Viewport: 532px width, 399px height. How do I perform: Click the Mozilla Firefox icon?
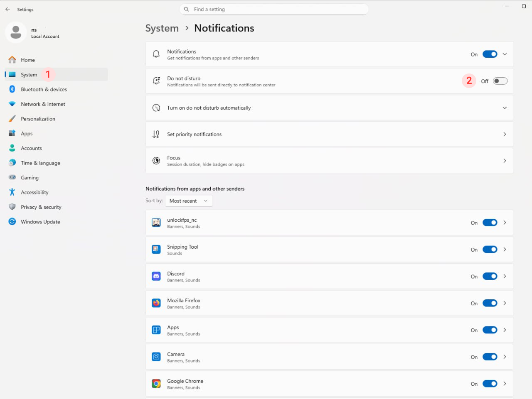[x=156, y=304]
